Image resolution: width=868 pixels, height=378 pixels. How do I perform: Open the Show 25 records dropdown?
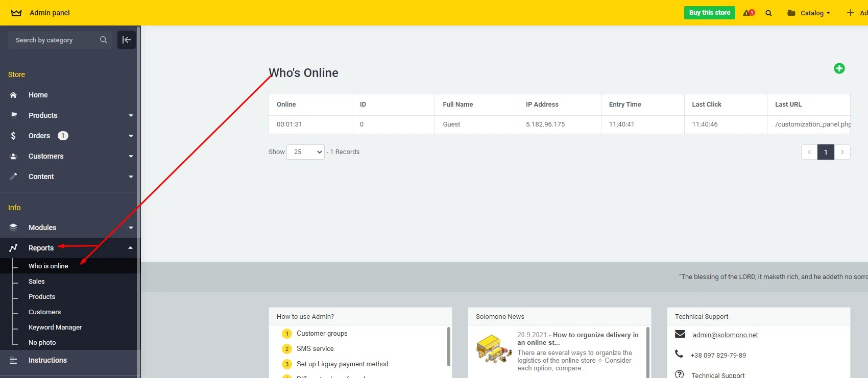pyautogui.click(x=305, y=152)
